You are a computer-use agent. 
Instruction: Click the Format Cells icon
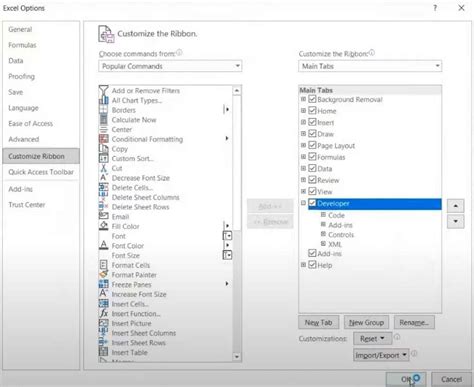click(104, 265)
